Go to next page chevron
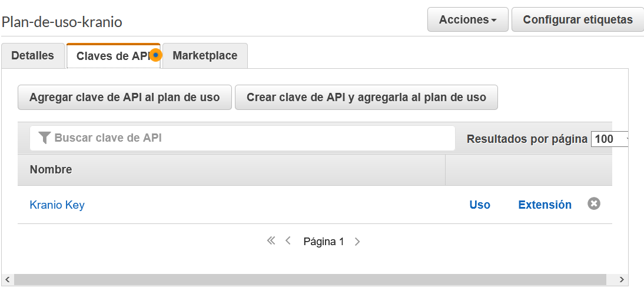644x301 pixels. coord(357,241)
